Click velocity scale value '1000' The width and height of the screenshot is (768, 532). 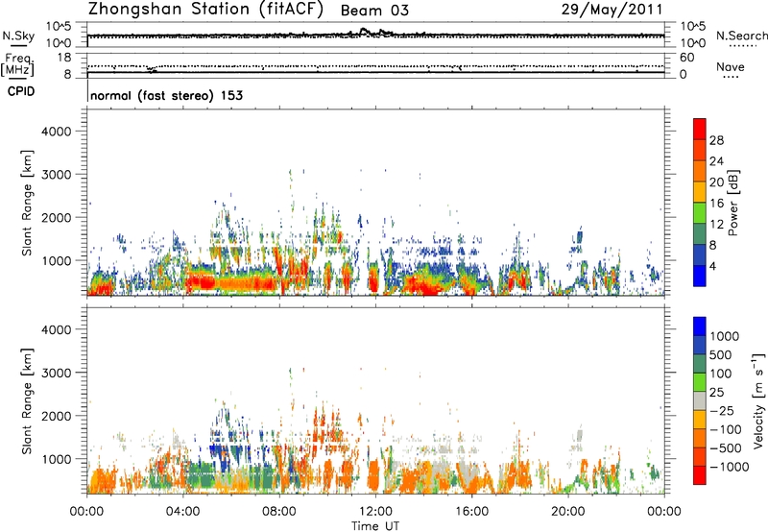(x=725, y=336)
